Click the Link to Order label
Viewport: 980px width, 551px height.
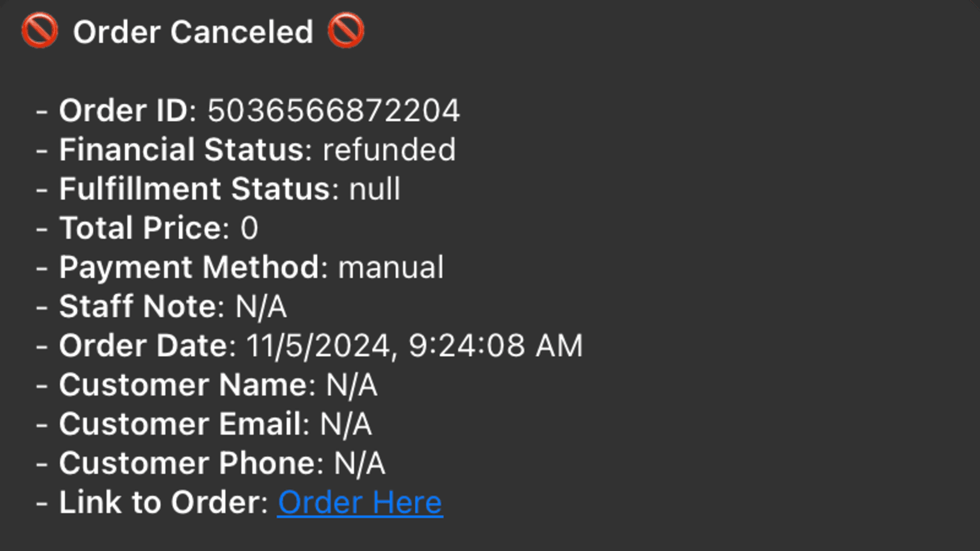[163, 503]
